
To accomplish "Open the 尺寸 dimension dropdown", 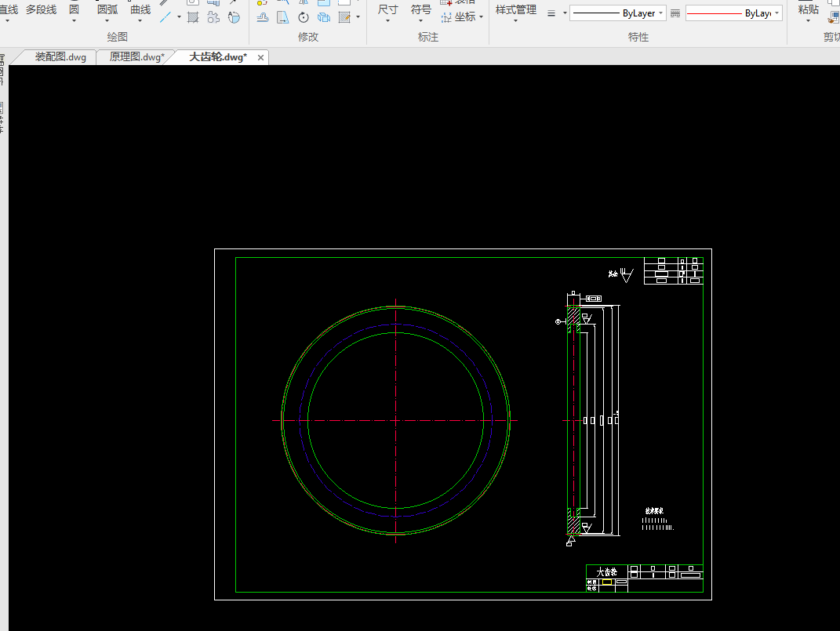I will [388, 21].
